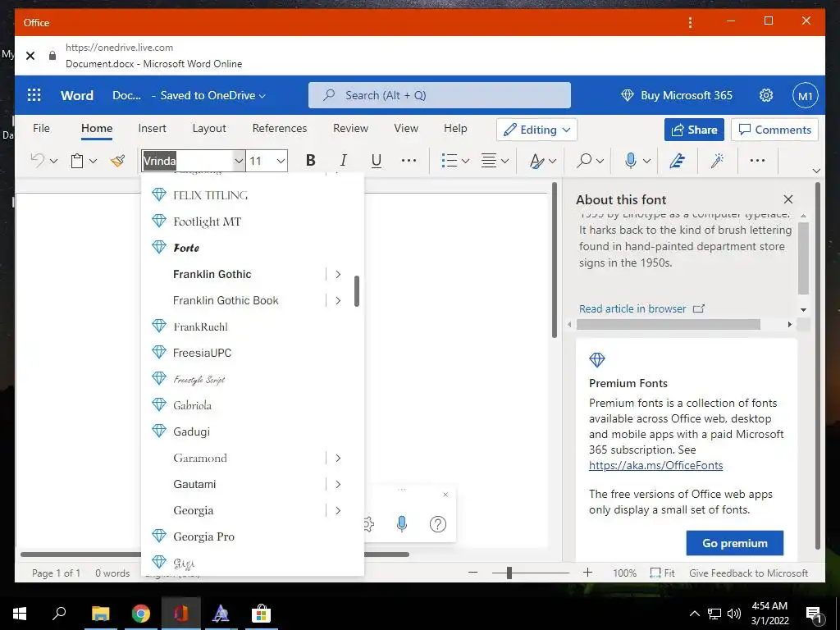Click the Search (Alt + Q) box
Screen dimensions: 840x630
point(440,95)
